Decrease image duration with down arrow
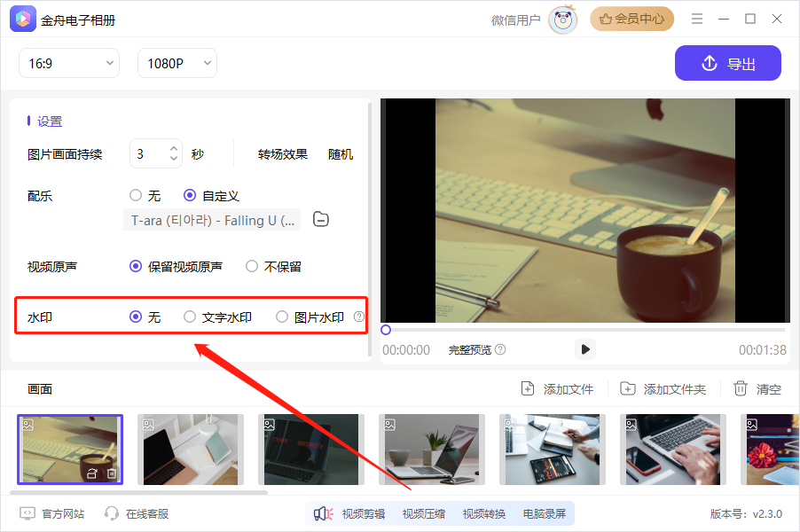Viewport: 800px width, 532px height. tap(174, 159)
